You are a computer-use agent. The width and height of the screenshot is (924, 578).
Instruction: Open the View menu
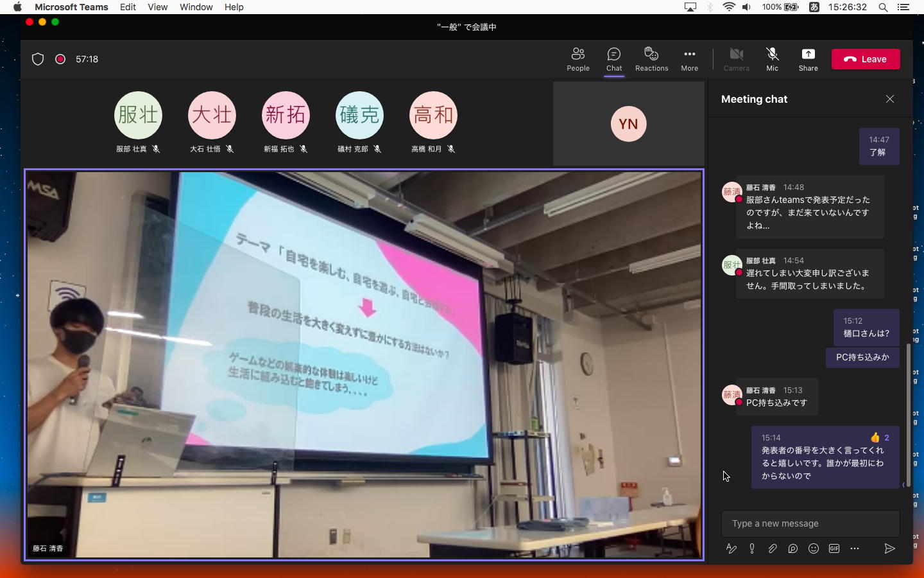click(x=157, y=7)
